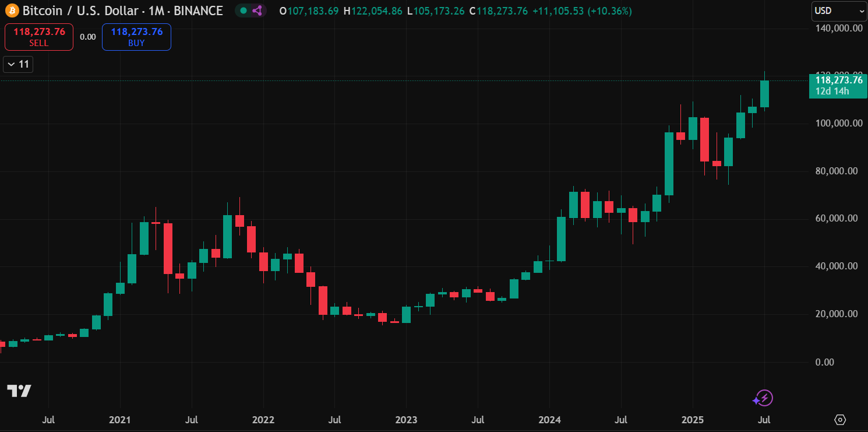Click the orange Bitcoin logo icon
The height and width of the screenshot is (432, 868).
12,10
